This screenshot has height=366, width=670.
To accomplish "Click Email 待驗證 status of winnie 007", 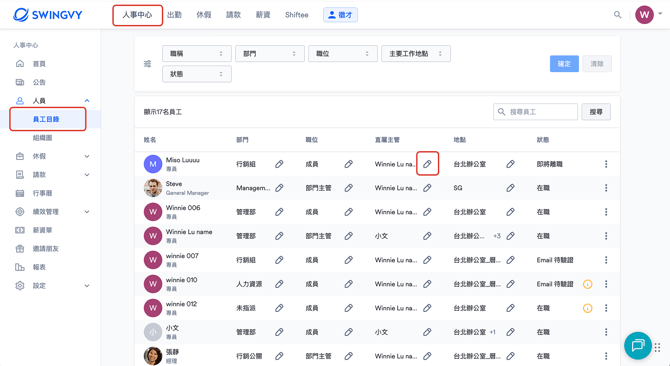I will 555,260.
